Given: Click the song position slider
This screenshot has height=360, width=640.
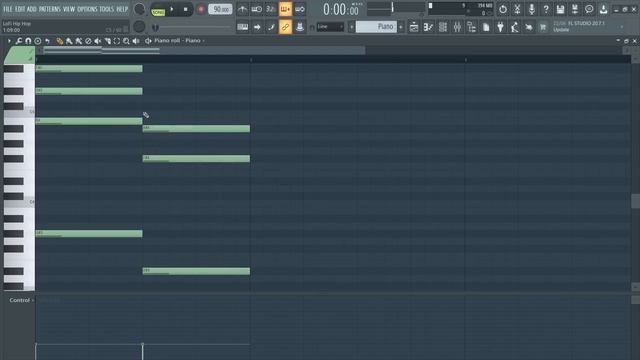Looking at the screenshot, I should pos(192,27).
